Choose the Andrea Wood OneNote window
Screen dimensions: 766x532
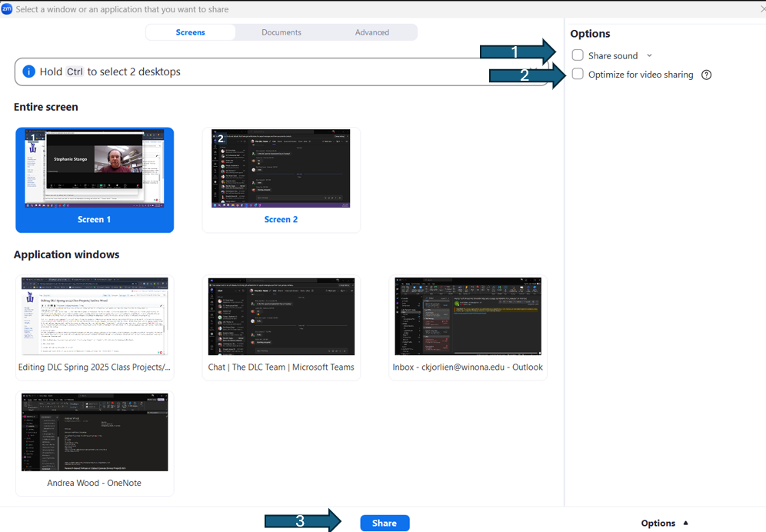(95, 432)
